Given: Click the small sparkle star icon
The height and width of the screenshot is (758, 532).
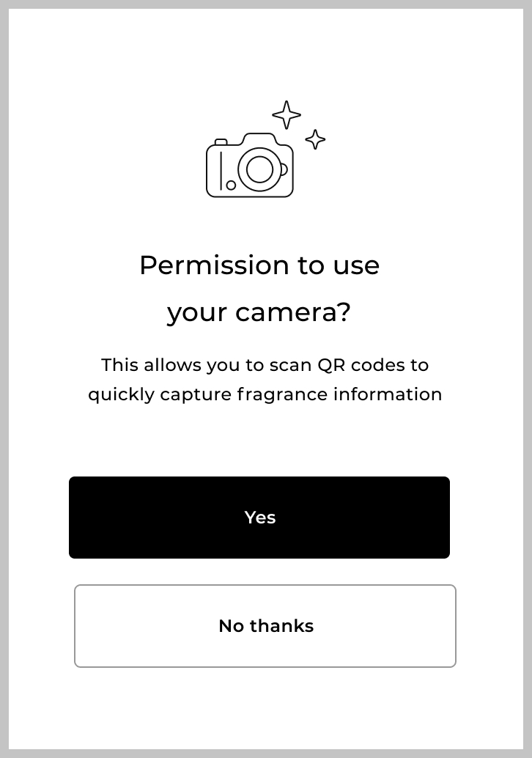Looking at the screenshot, I should pyautogui.click(x=315, y=139).
